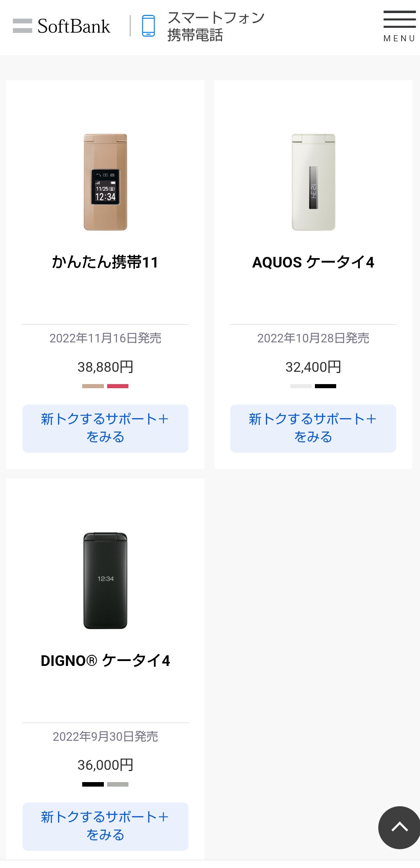420x868 pixels.
Task: View 新トクするサポート+ for AQUOS ケータイ4
Action: [313, 428]
